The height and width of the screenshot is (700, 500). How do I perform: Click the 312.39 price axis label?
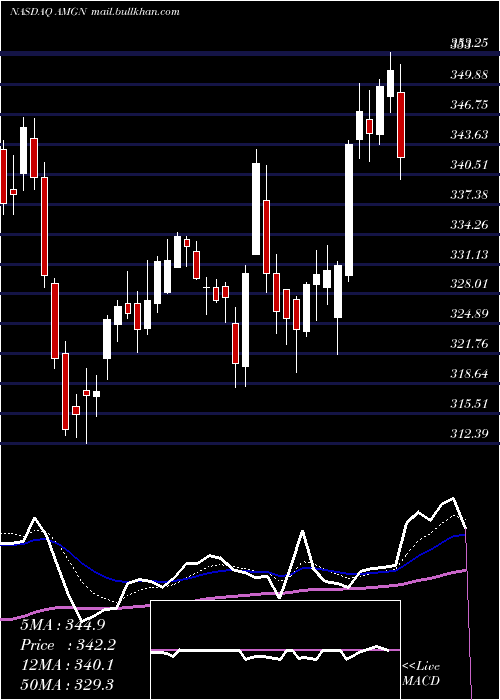pos(469,433)
